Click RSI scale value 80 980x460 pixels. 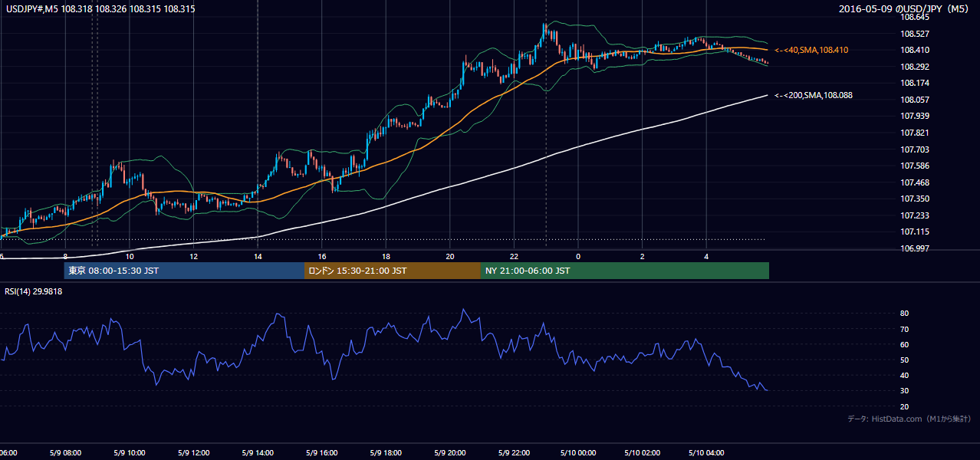point(904,314)
